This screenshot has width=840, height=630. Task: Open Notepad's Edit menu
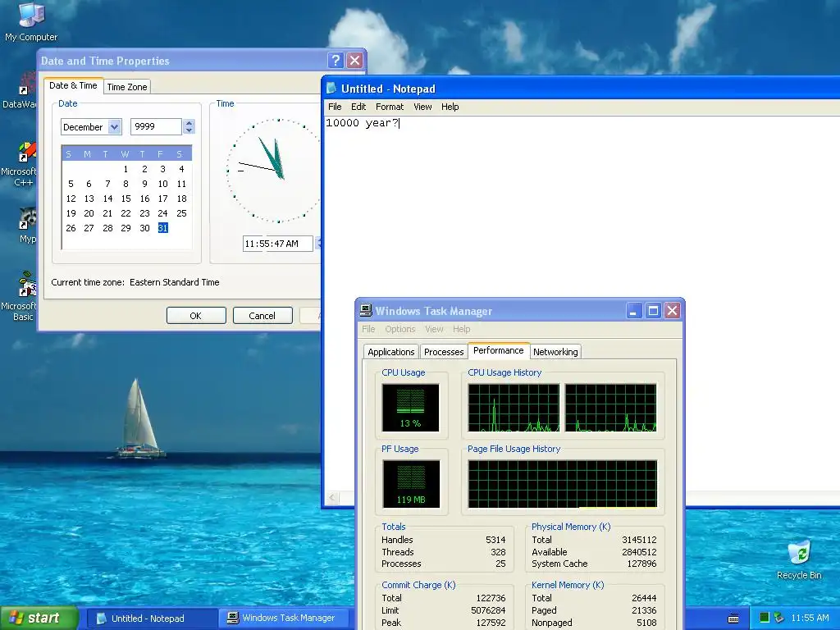pos(358,107)
